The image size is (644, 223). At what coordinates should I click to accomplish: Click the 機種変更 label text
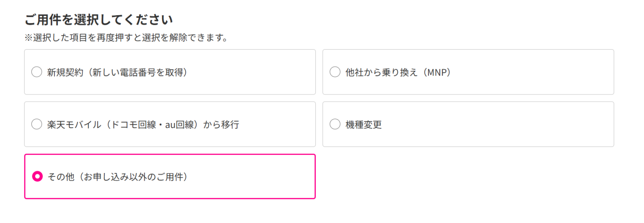point(364,124)
